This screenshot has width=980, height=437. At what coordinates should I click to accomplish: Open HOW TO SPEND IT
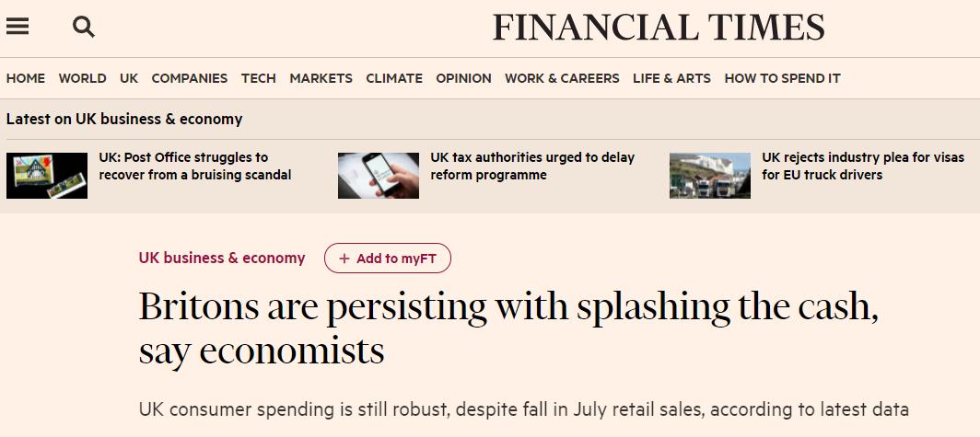[x=783, y=79]
